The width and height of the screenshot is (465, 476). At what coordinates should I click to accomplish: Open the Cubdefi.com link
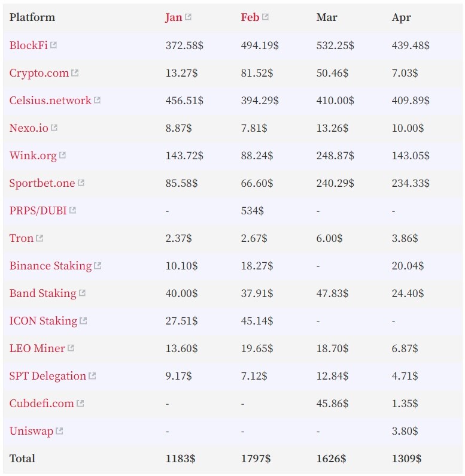point(41,403)
